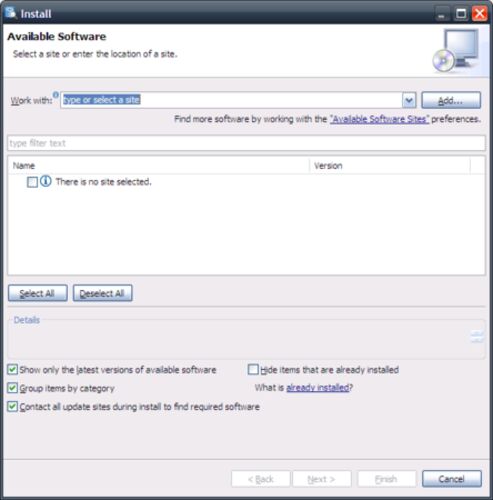Maximize the Install dialog

461,14
